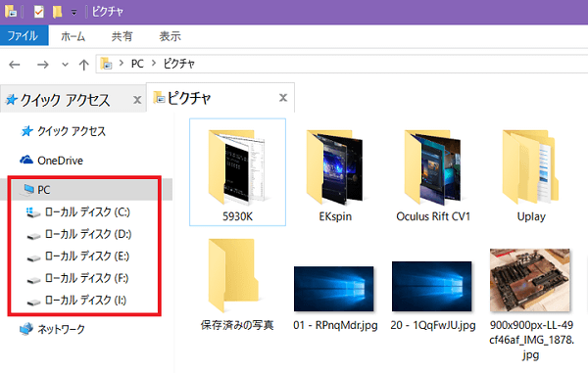Viewport: 588px width, 373px height.
Task: Close the クイック アクセス tab
Action: coord(137,100)
